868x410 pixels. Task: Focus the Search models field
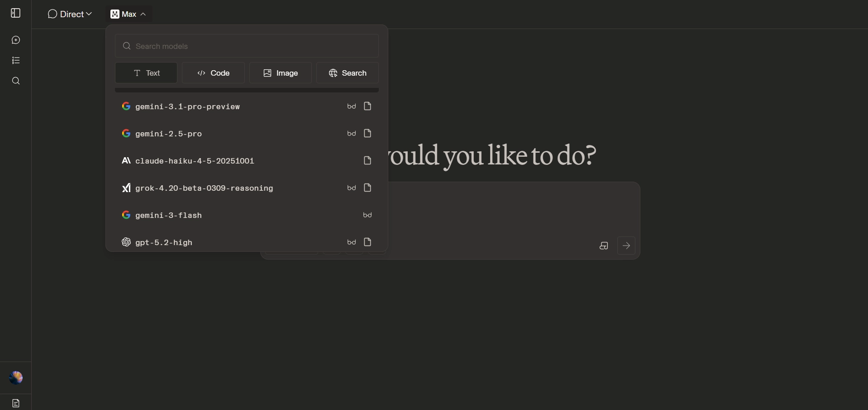click(x=247, y=46)
